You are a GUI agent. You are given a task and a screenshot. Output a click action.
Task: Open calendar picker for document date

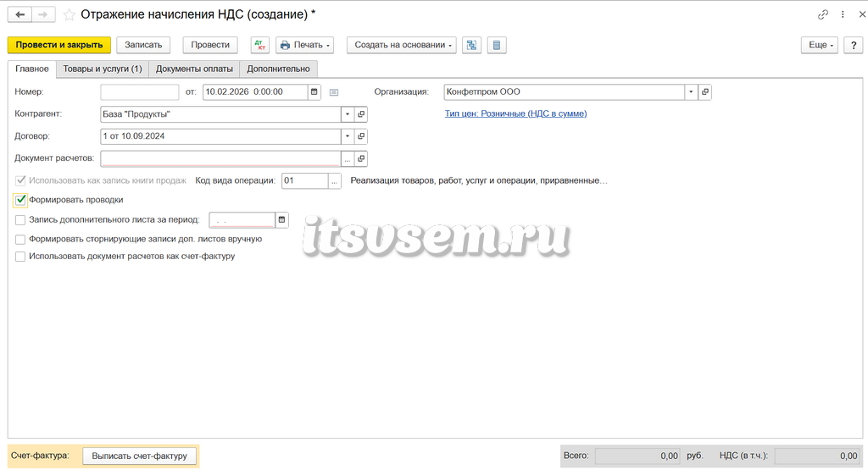[x=314, y=91]
